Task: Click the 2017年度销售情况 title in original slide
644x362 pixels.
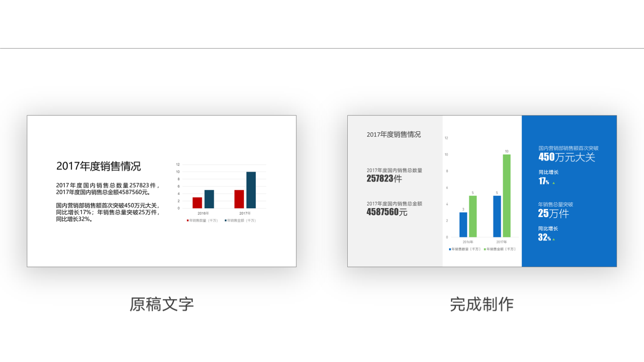Action: (x=98, y=166)
